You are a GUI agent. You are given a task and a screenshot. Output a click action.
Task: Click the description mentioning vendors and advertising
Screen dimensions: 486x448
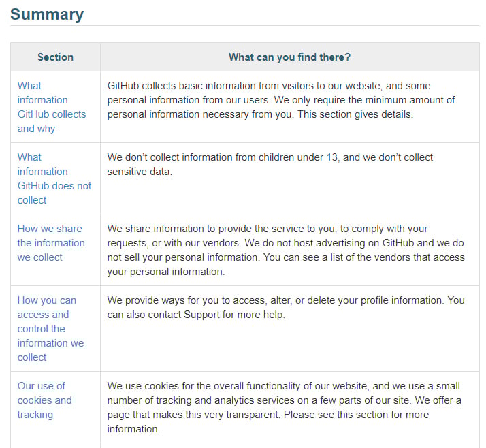click(286, 250)
